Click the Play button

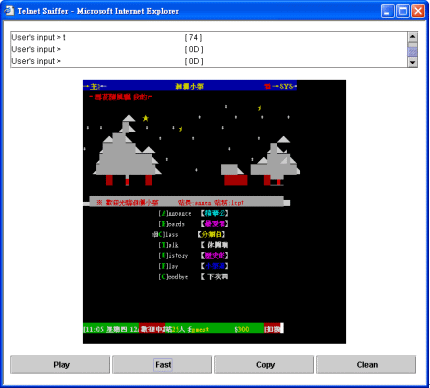(60, 365)
